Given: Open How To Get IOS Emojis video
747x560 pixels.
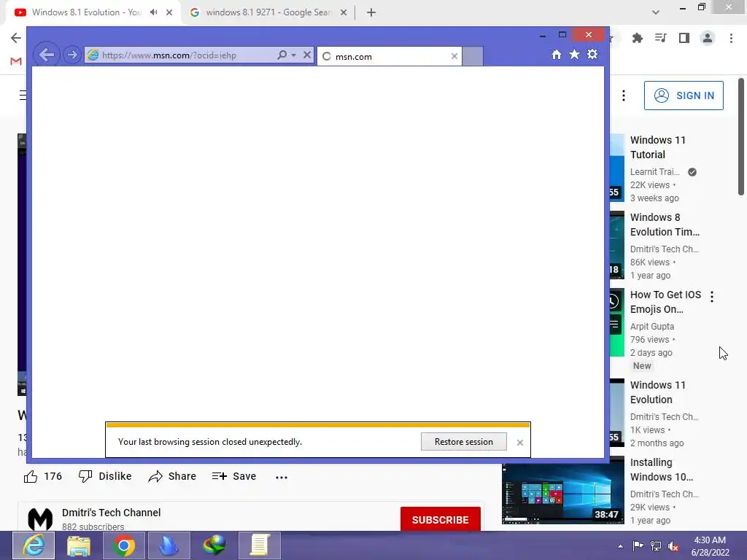Looking at the screenshot, I should click(665, 302).
